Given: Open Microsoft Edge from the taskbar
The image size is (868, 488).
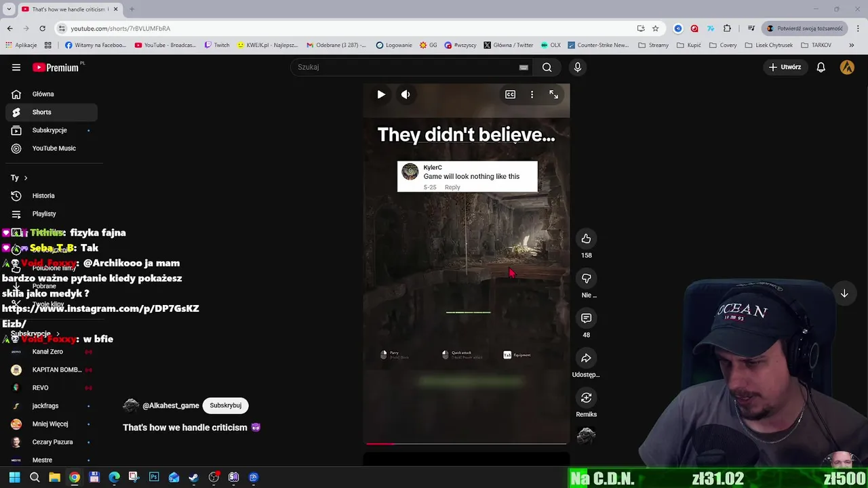Looking at the screenshot, I should [x=114, y=477].
